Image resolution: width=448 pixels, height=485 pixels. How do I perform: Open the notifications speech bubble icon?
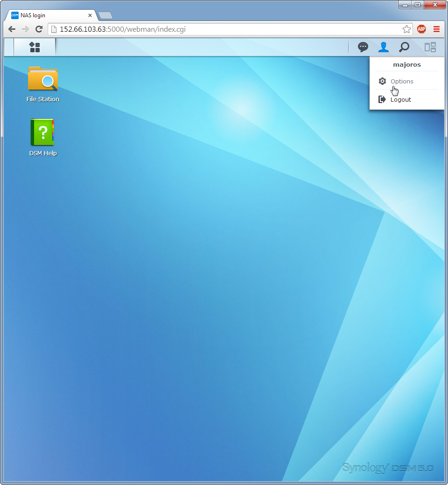[363, 47]
